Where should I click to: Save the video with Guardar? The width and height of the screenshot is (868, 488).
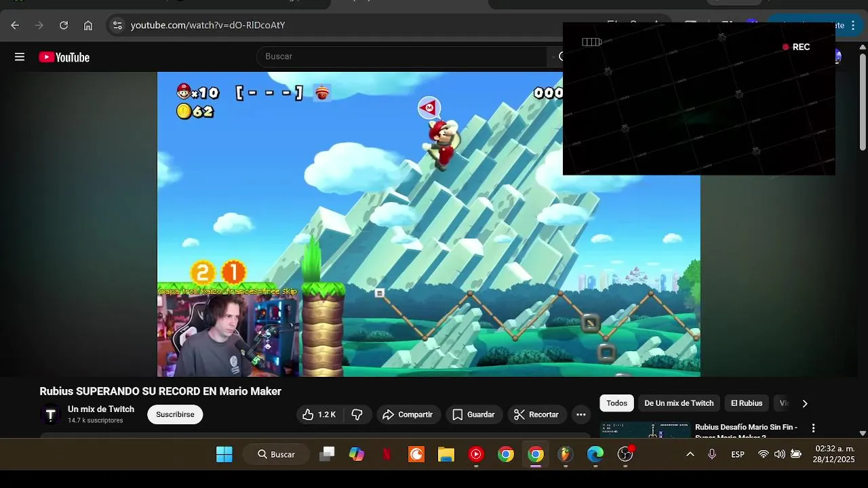click(473, 414)
